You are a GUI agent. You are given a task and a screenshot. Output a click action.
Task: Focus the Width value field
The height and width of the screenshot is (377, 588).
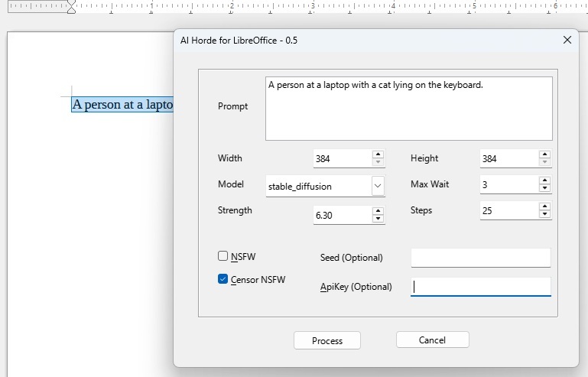343,158
